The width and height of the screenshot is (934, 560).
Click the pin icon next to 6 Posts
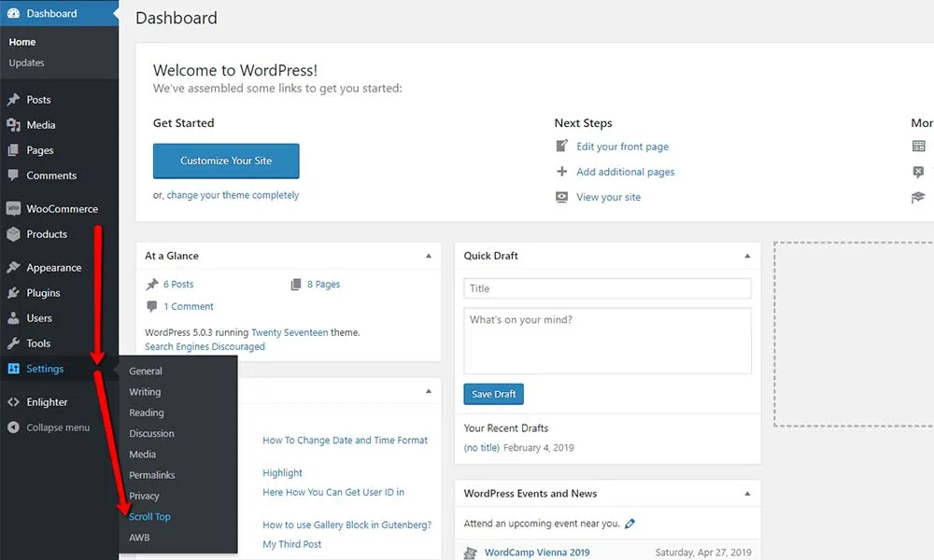click(x=152, y=285)
